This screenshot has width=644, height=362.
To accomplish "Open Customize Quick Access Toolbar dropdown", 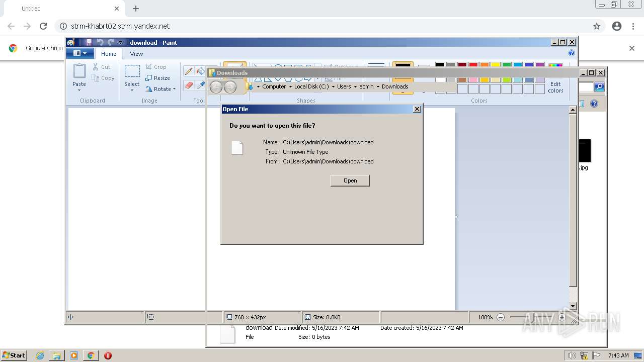I will pos(121,43).
